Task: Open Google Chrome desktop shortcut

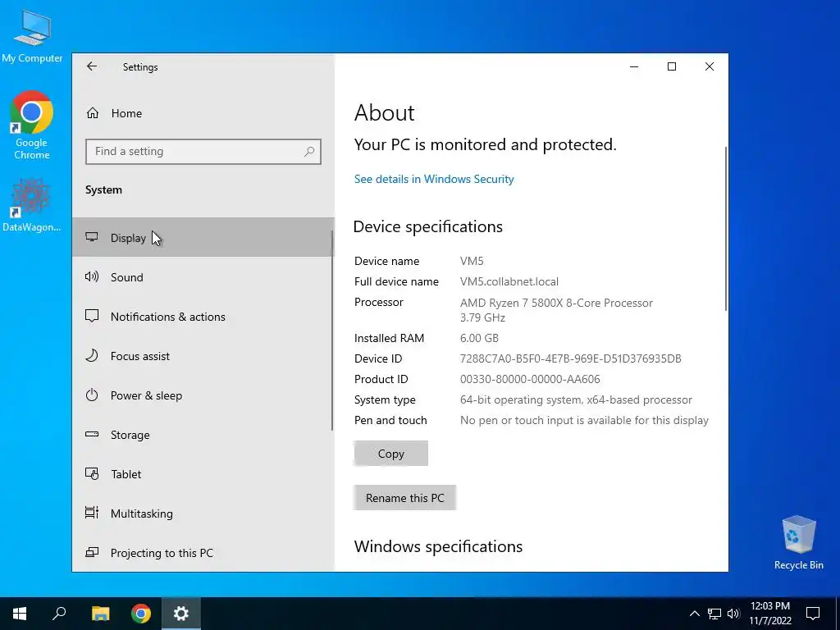Action: (x=32, y=126)
